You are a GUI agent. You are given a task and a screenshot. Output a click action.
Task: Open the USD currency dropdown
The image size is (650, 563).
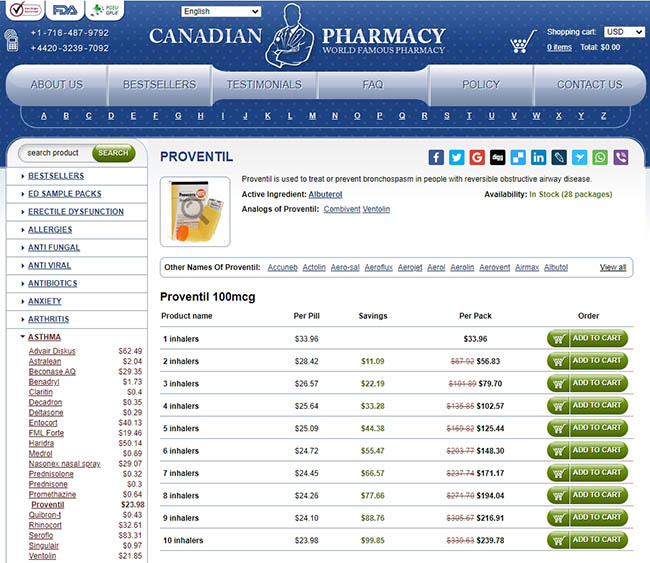click(624, 32)
